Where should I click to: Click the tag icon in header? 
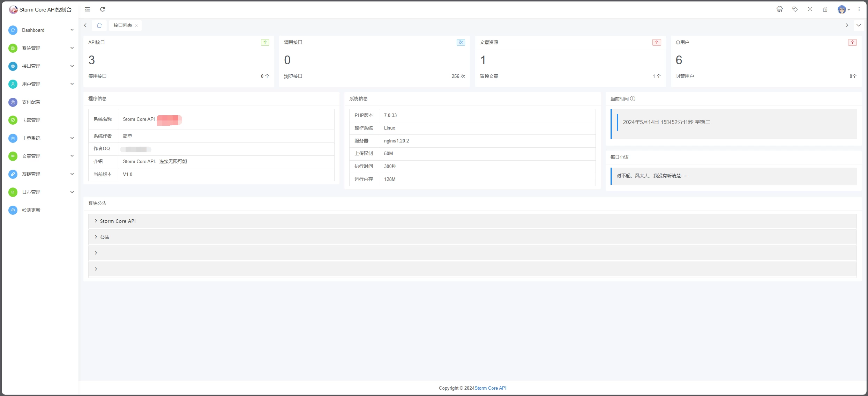tap(795, 9)
